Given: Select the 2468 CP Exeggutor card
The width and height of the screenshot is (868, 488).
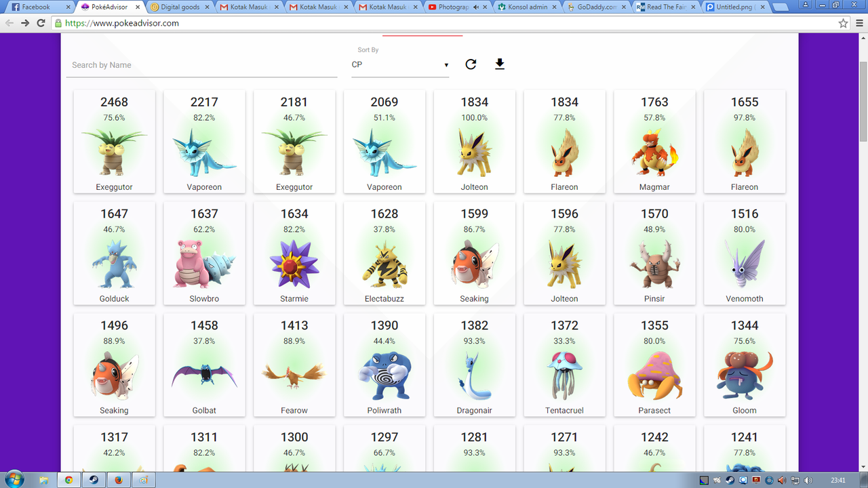Looking at the screenshot, I should tap(114, 142).
